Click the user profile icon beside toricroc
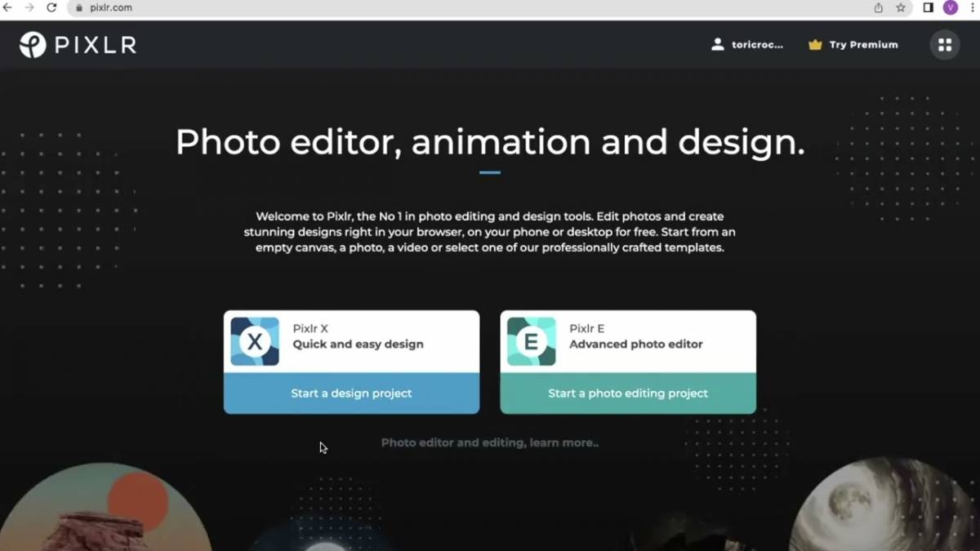 click(x=718, y=45)
